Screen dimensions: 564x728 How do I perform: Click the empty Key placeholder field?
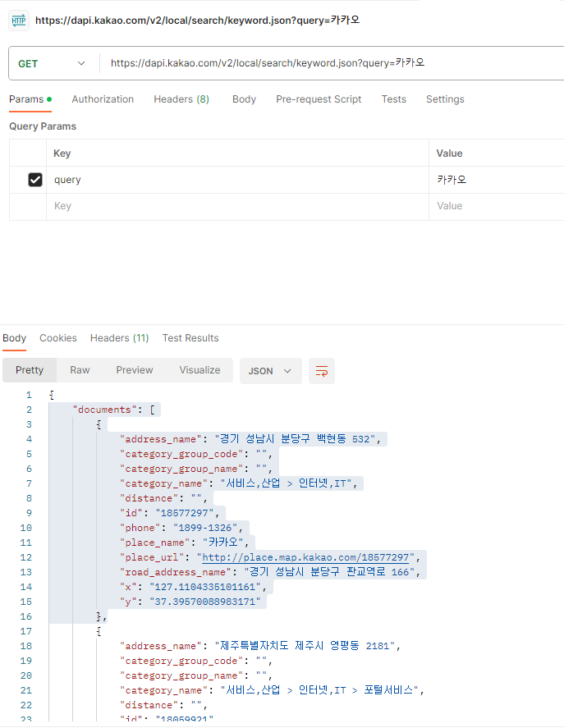[237, 206]
